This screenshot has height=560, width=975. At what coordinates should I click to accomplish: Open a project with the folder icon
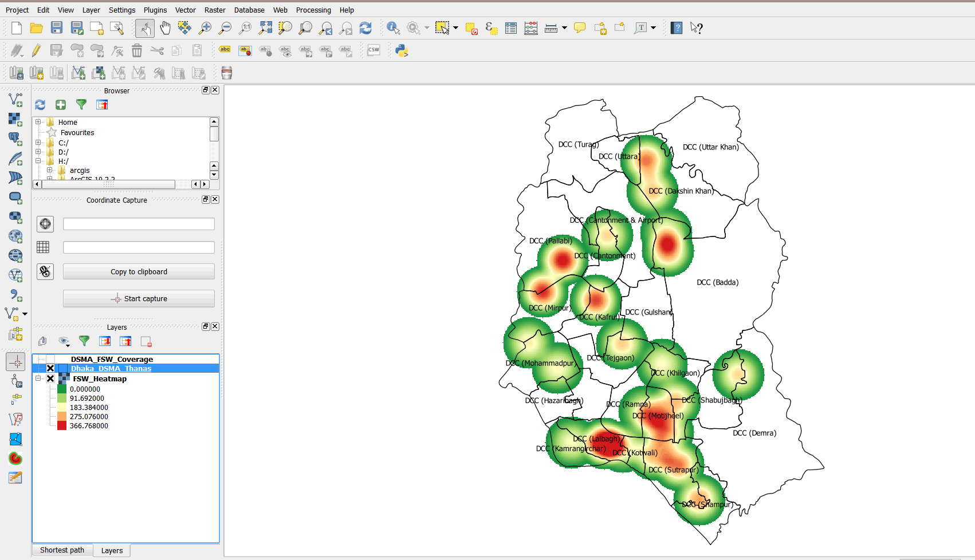click(x=37, y=28)
